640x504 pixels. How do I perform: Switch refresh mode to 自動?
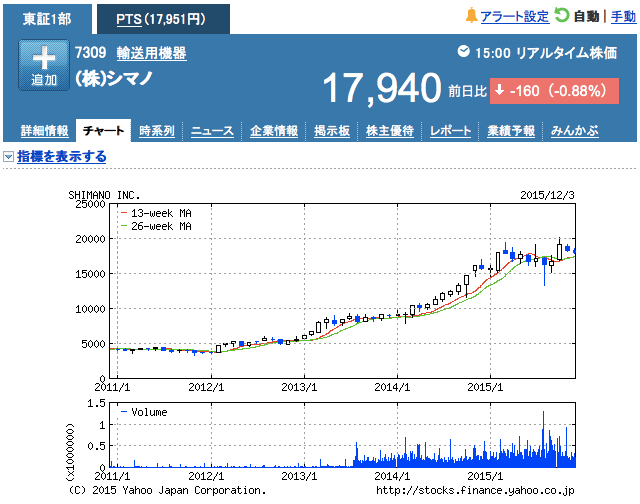(586, 16)
